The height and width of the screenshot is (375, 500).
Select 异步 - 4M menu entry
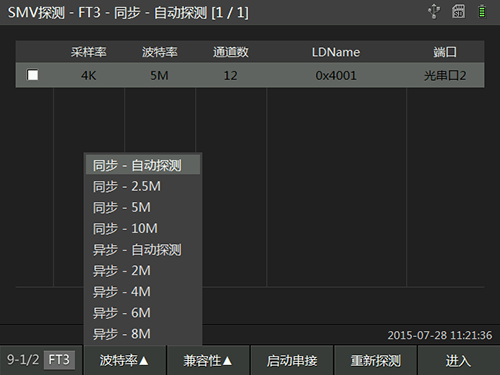(x=143, y=292)
